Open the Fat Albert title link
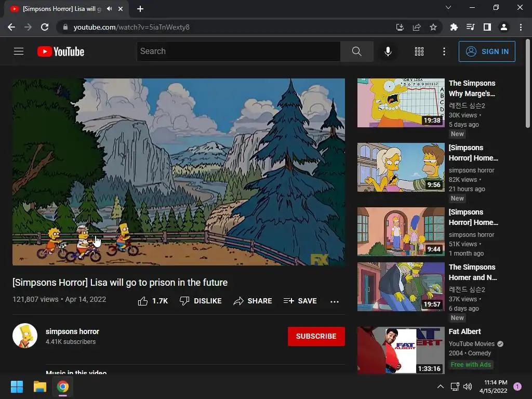 (464, 331)
